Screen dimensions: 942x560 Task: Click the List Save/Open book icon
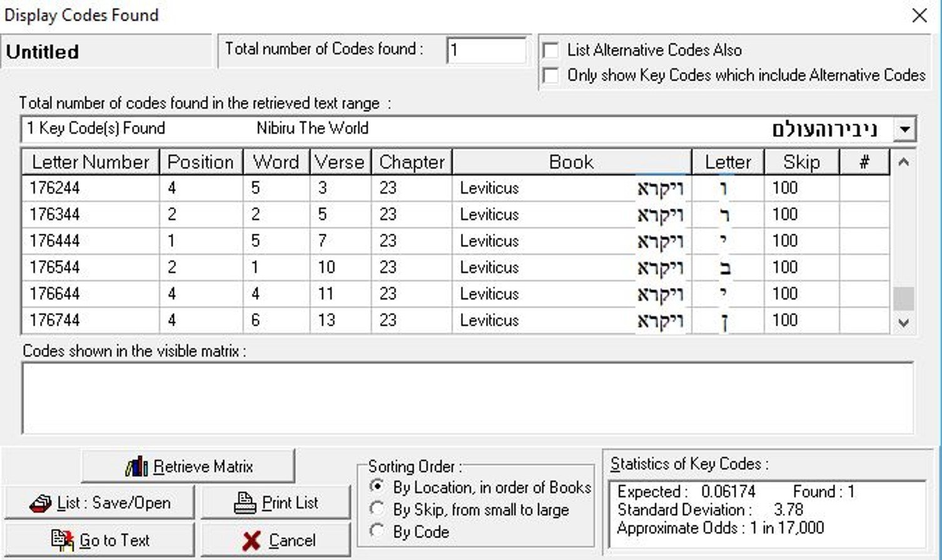point(41,503)
